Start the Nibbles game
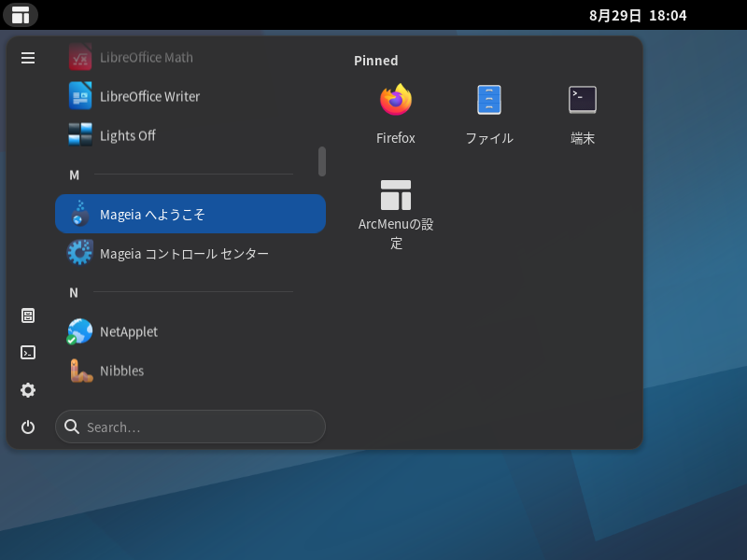The height and width of the screenshot is (560, 747). point(190,371)
